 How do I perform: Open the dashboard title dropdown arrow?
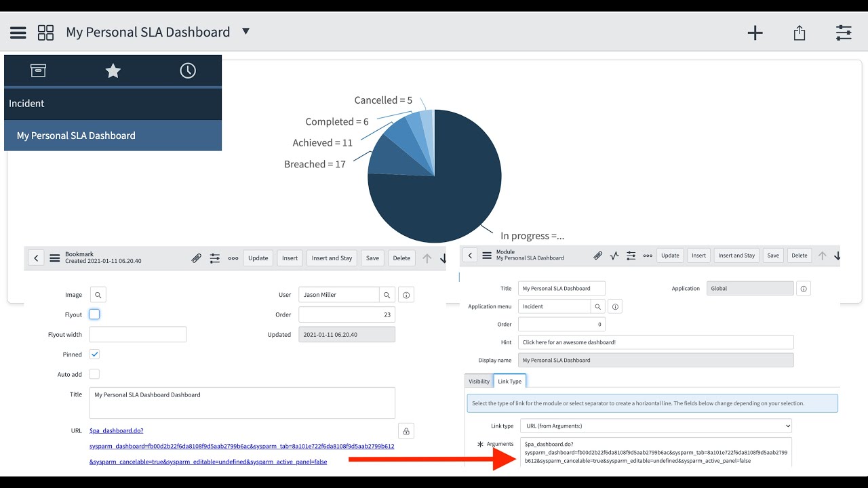pyautogui.click(x=245, y=31)
